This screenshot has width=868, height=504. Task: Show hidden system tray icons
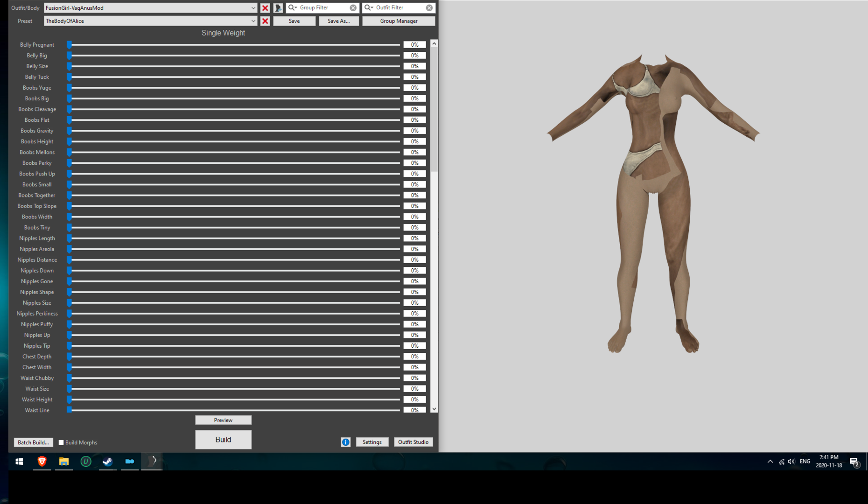pyautogui.click(x=770, y=462)
